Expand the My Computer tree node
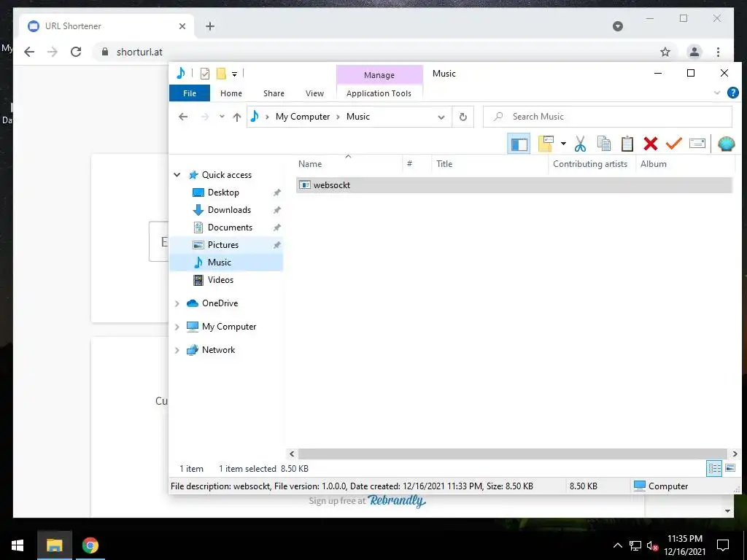Image resolution: width=747 pixels, height=560 pixels. tap(177, 327)
